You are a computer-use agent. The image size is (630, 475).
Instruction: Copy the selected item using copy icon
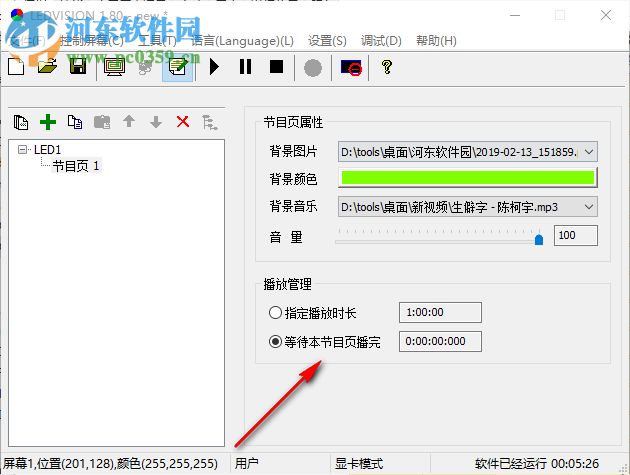pyautogui.click(x=75, y=122)
